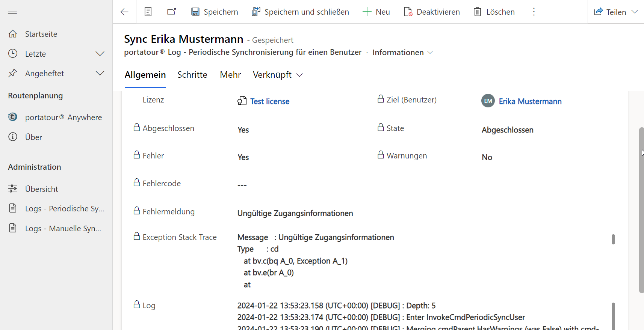Viewport: 644px width, 330px height.
Task: Select the Allgemein tab
Action: click(x=145, y=75)
